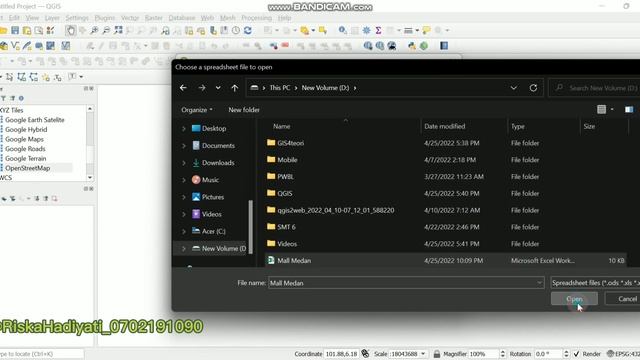640x360 pixels.
Task: Select the OpenStreetMap entry in Browser
Action: click(27, 168)
